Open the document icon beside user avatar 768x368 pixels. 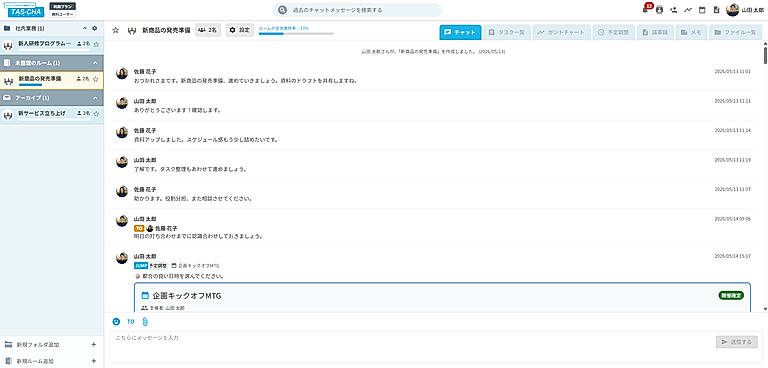[716, 10]
